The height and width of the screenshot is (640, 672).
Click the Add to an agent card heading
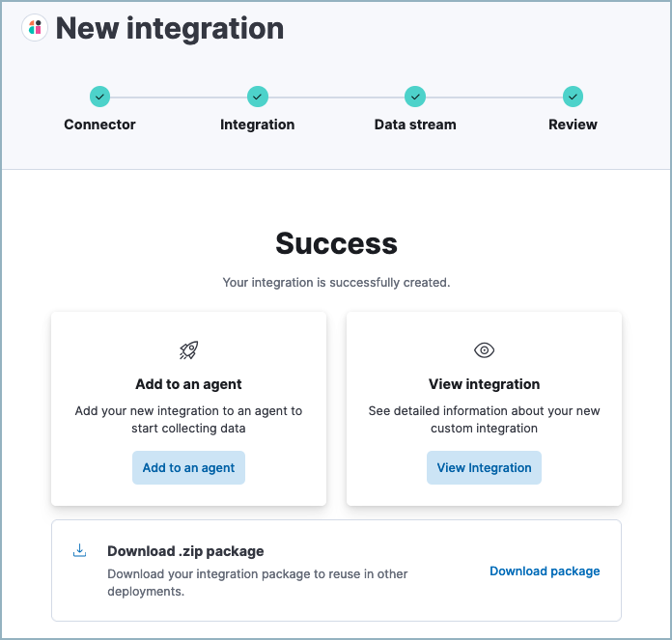coord(188,384)
